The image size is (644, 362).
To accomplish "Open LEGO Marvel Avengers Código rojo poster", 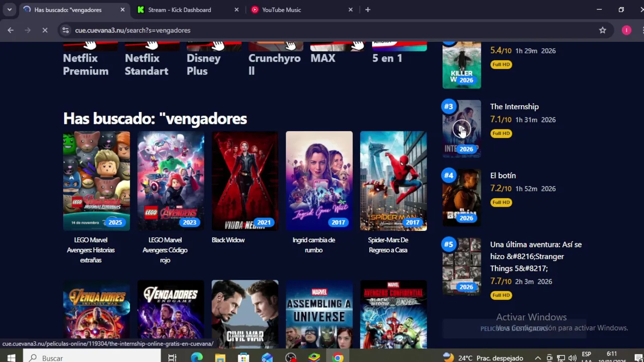I will pyautogui.click(x=171, y=181).
